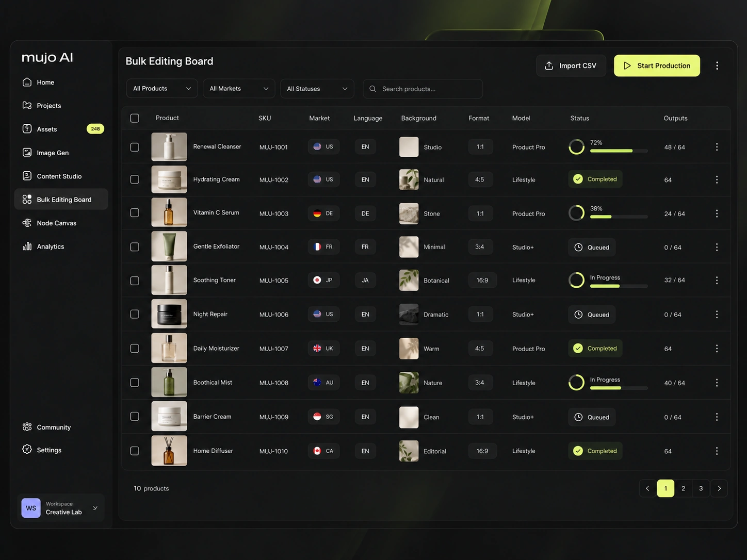
Task: Go to pagination page 3
Action: pyautogui.click(x=701, y=488)
